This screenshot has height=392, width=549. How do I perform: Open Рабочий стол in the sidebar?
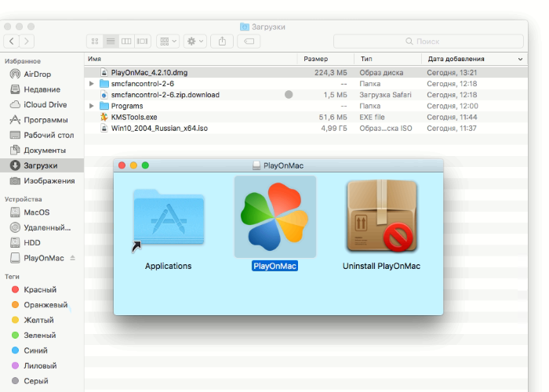[42, 135]
